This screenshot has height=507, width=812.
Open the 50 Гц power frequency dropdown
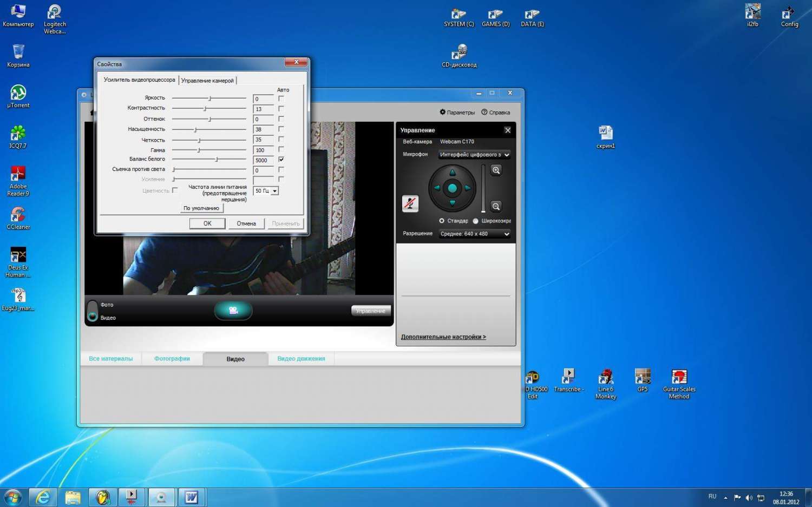pos(275,191)
